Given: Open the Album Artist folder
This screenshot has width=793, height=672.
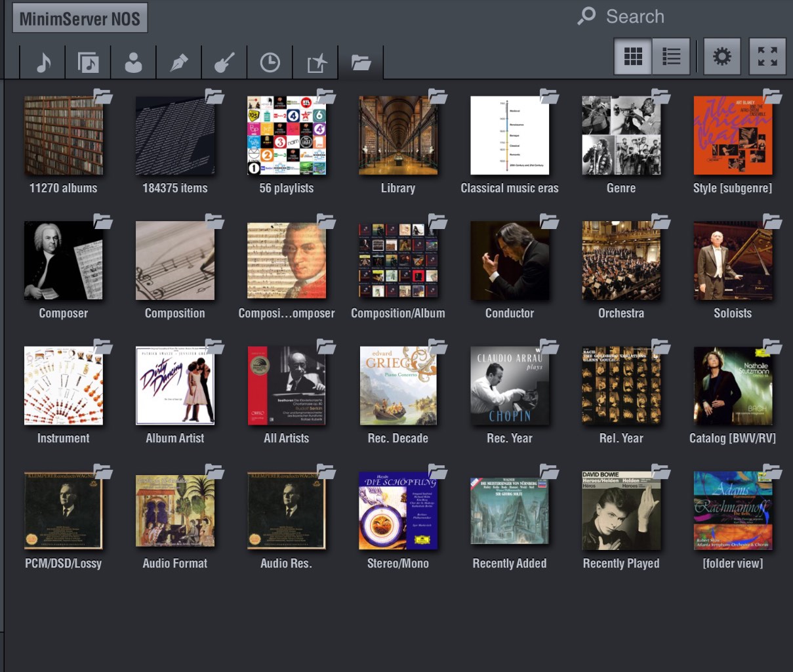Looking at the screenshot, I should [x=175, y=386].
